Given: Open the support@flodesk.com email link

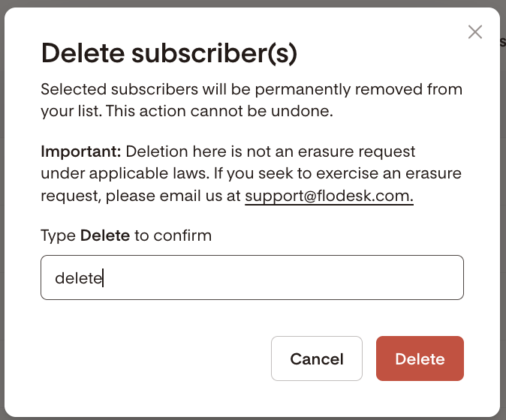Looking at the screenshot, I should pos(329,196).
